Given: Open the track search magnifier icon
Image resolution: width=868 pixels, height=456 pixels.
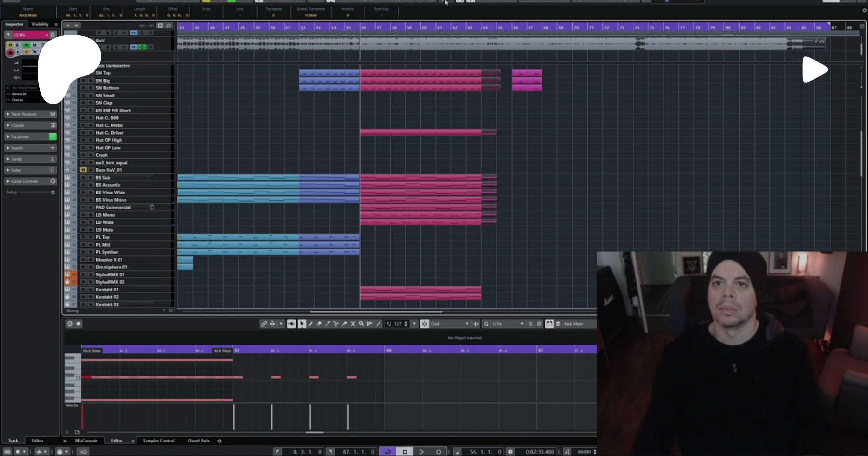Looking at the screenshot, I should click(x=169, y=26).
